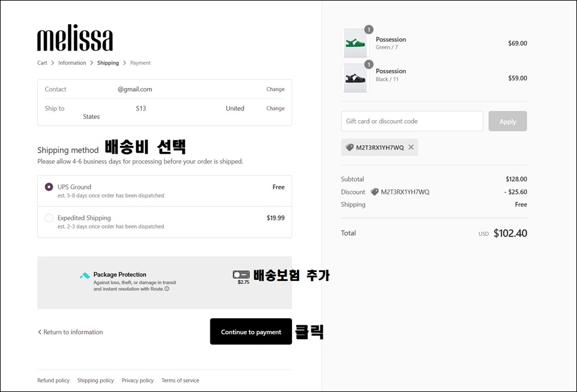The height and width of the screenshot is (392, 577).
Task: Click the Green / 7 variant text
Action: 386,47
